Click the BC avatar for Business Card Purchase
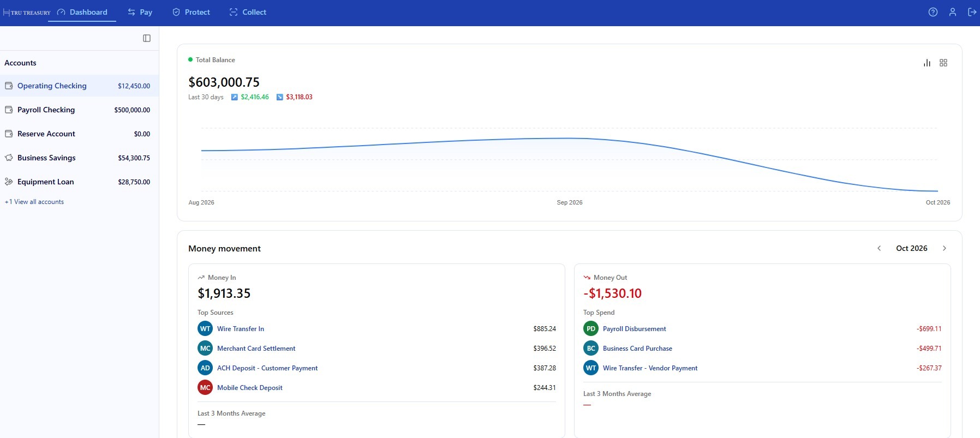The height and width of the screenshot is (438, 980). [x=591, y=348]
